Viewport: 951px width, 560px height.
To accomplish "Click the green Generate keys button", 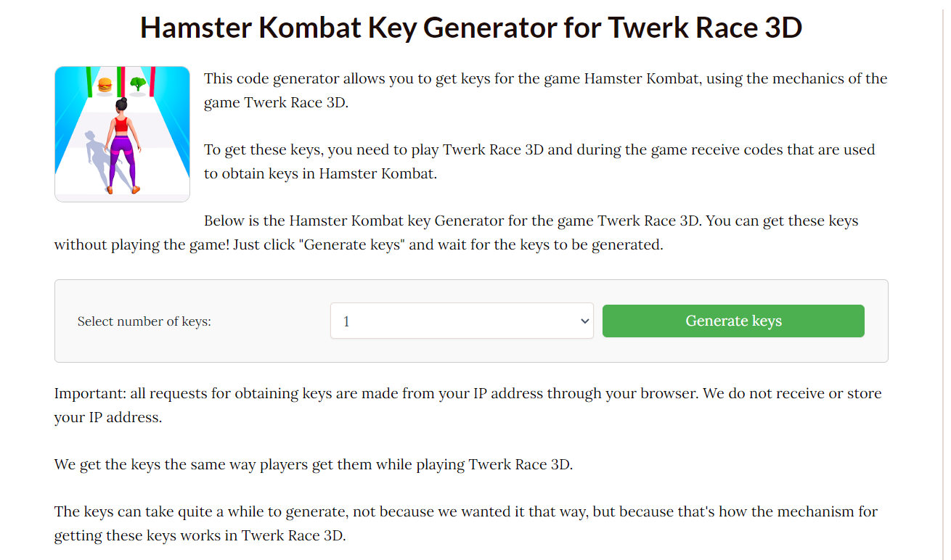I will point(733,321).
